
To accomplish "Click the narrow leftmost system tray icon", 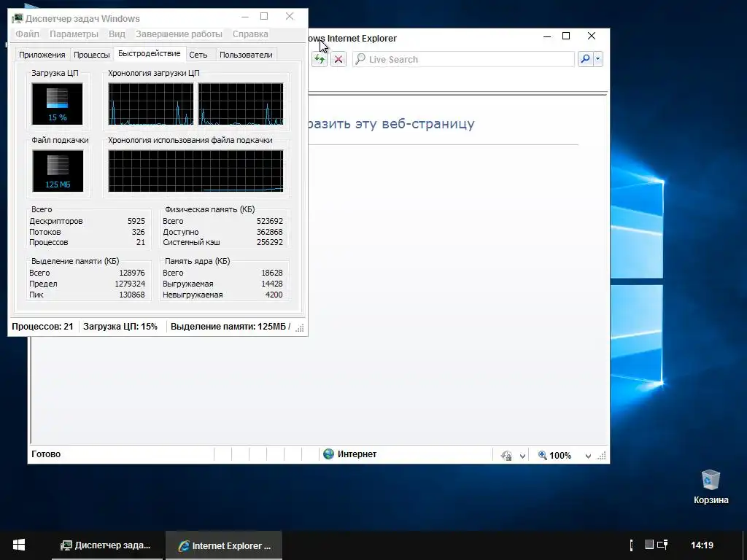I will coord(632,545).
